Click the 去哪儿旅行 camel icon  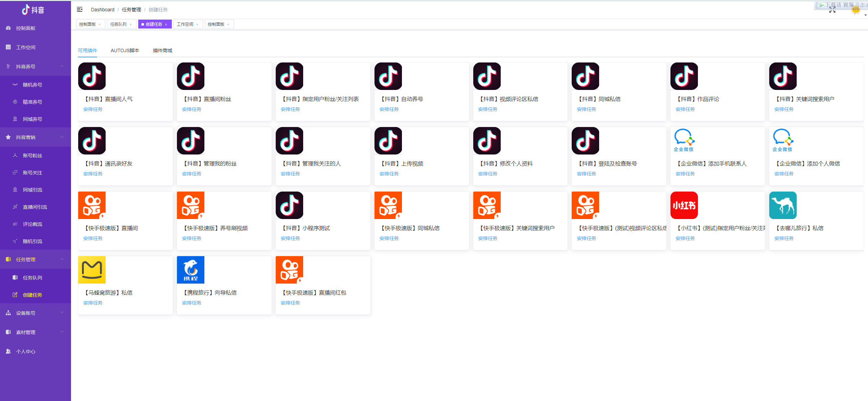[783, 205]
